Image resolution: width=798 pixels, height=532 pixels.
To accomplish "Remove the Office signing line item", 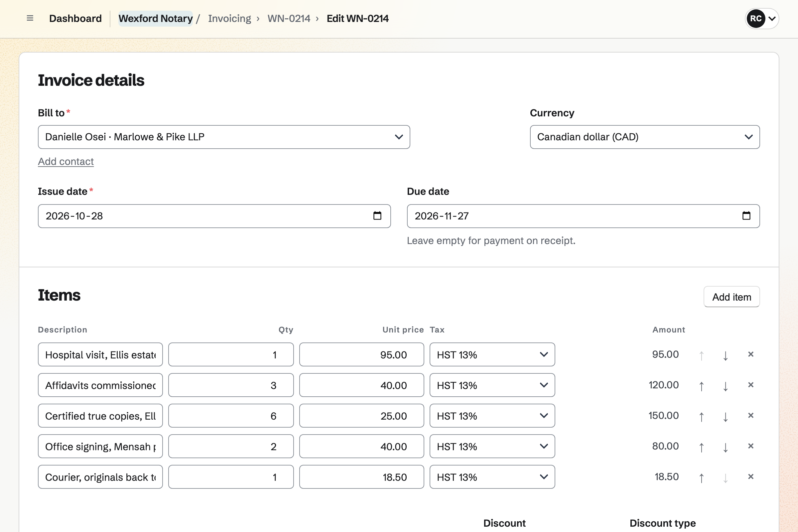I will (750, 446).
